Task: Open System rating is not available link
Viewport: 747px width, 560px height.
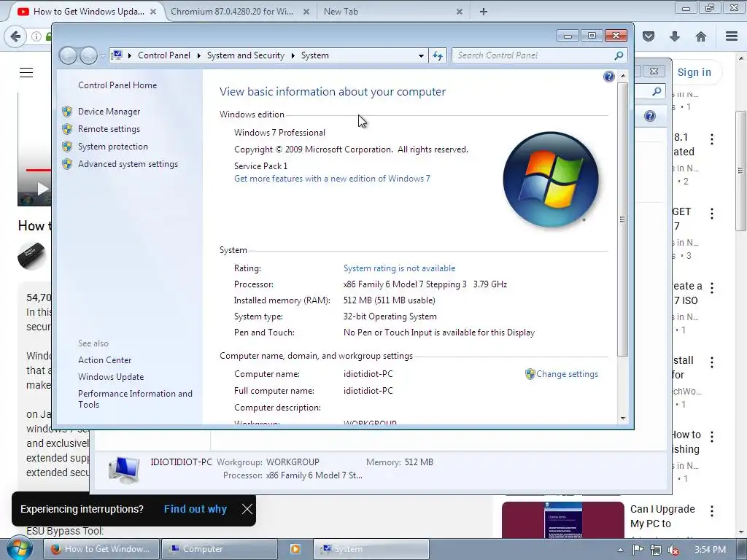Action: tap(399, 268)
